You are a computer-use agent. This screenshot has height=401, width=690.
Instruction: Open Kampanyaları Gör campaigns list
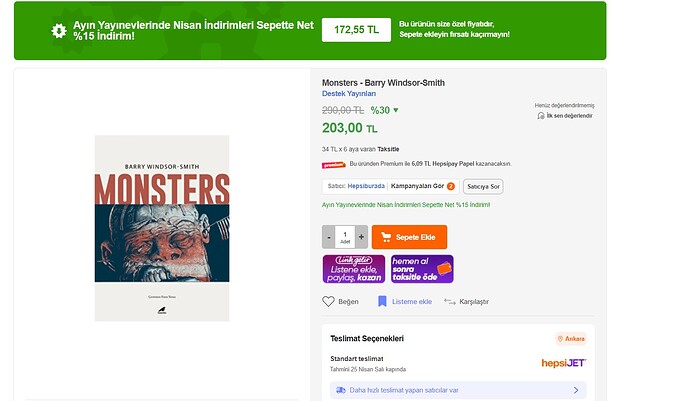pyautogui.click(x=416, y=186)
